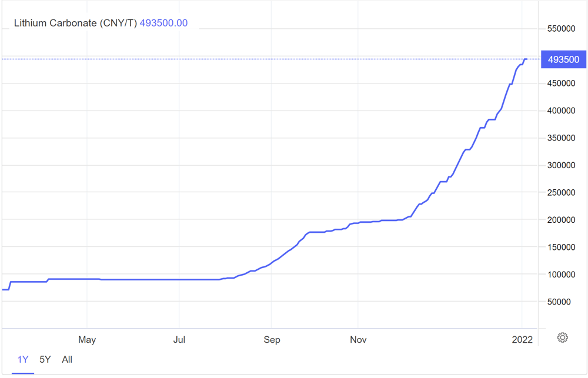Click the 350000 price axis label
This screenshot has height=378, width=588.
[561, 138]
